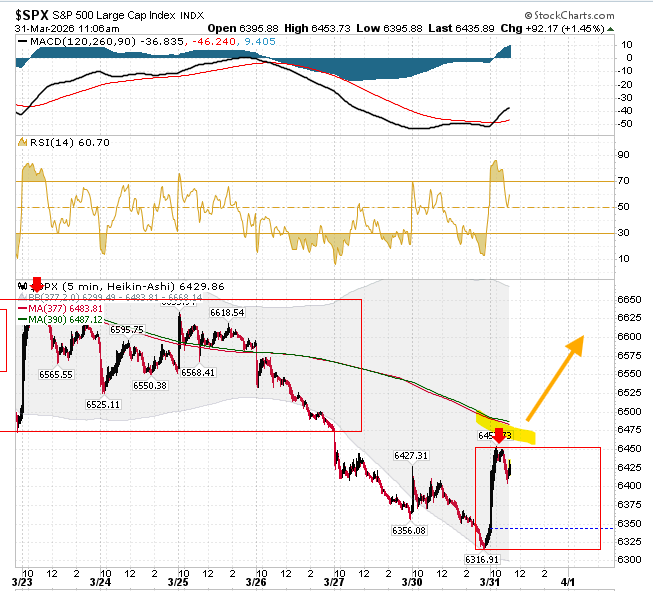Click the $SPX ticker symbol title
Image resolution: width=653 pixels, height=591 pixels.
(x=32, y=15)
